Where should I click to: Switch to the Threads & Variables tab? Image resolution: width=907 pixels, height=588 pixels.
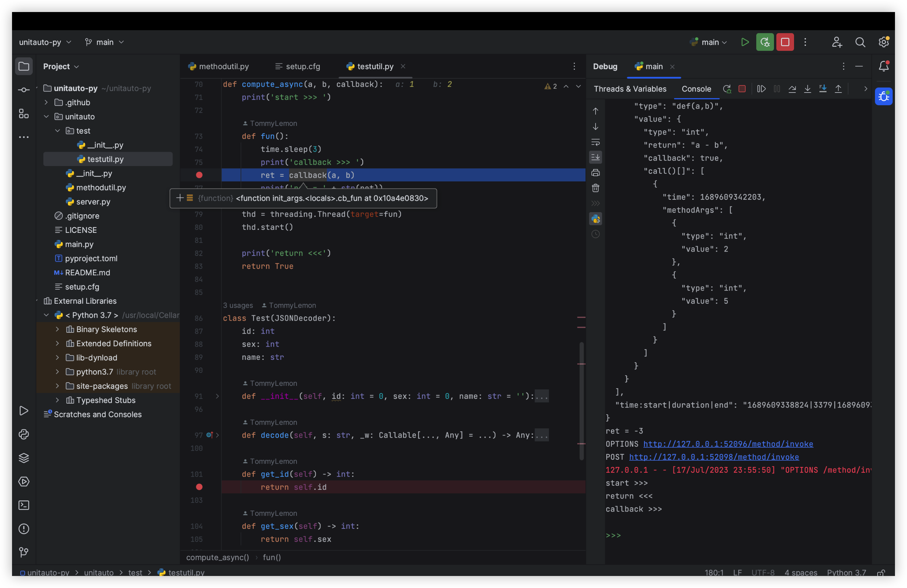click(x=630, y=89)
